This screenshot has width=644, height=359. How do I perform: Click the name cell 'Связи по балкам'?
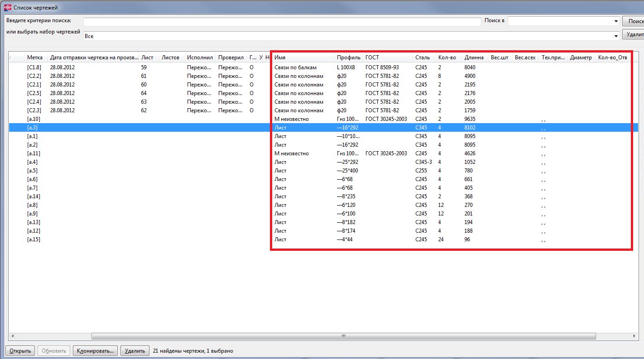click(295, 67)
